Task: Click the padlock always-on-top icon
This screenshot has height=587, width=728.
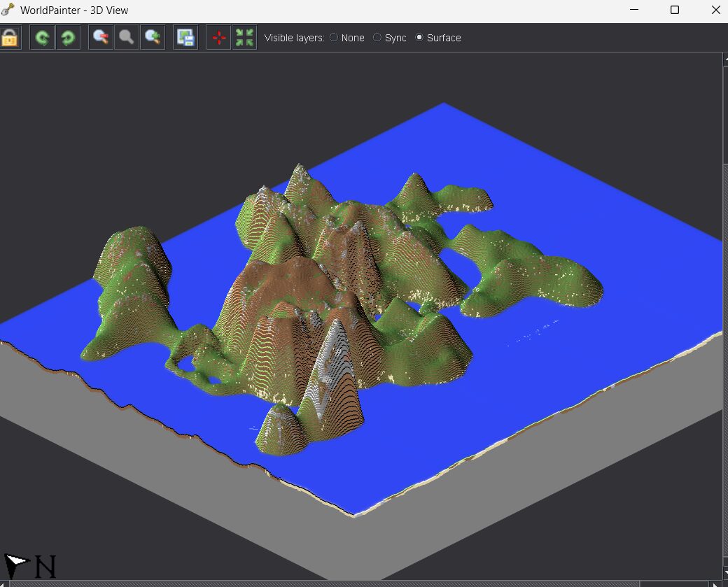Action: (9, 38)
